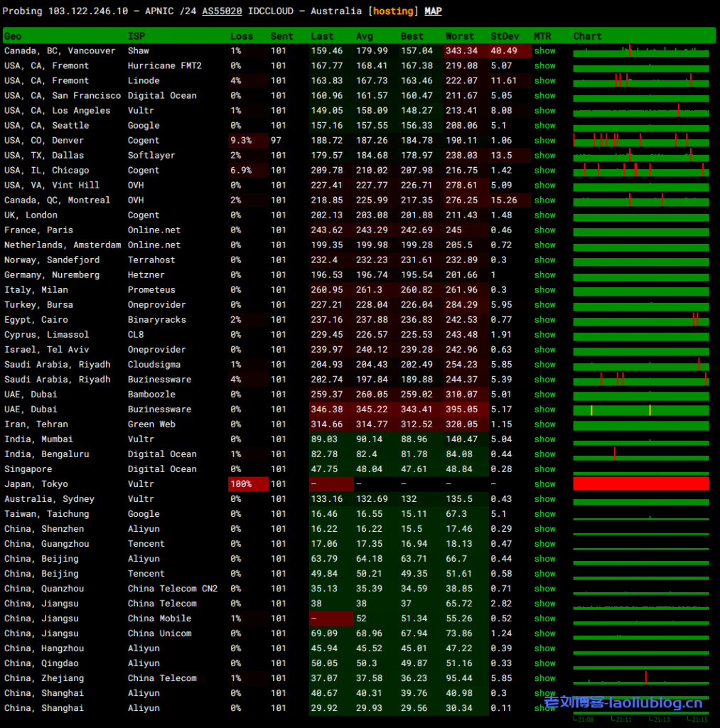Click the solid red Japan Tokyo chart
Viewport: 720px width, 728px height.
pyautogui.click(x=640, y=483)
